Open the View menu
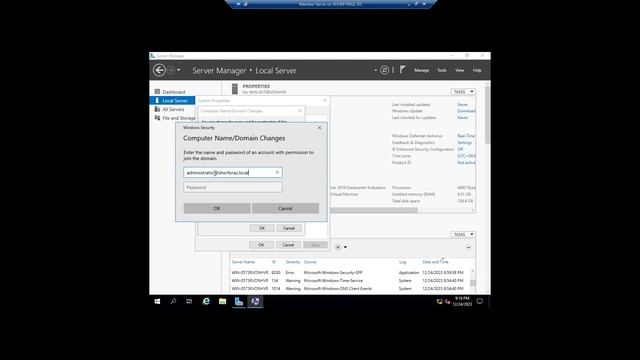 (x=460, y=70)
